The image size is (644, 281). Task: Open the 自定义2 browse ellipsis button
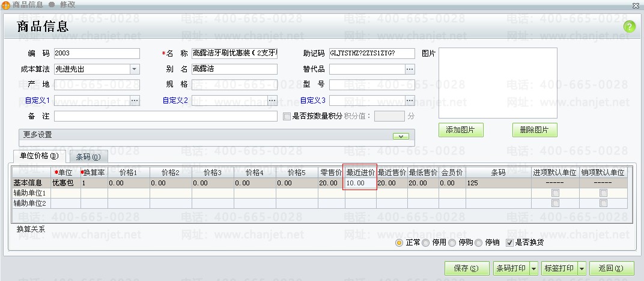coord(272,100)
